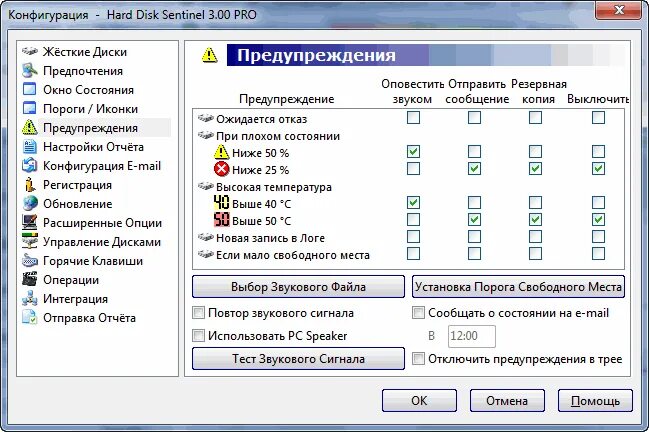Click the Резервная копия column header
Image resolution: width=649 pixels, height=432 pixels.
(538, 91)
